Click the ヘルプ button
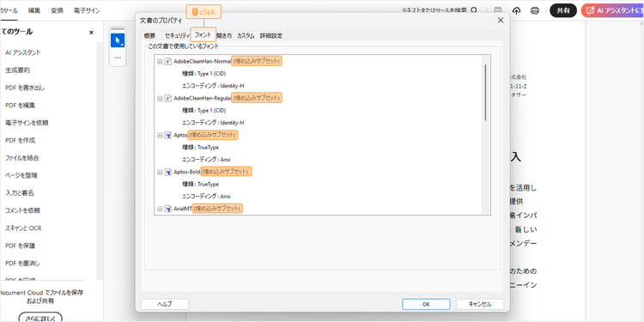Image resolution: width=644 pixels, height=322 pixels. [x=165, y=304]
